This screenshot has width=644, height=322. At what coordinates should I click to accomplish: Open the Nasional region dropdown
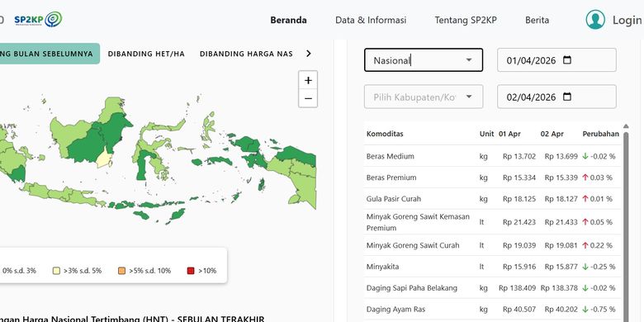(424, 60)
